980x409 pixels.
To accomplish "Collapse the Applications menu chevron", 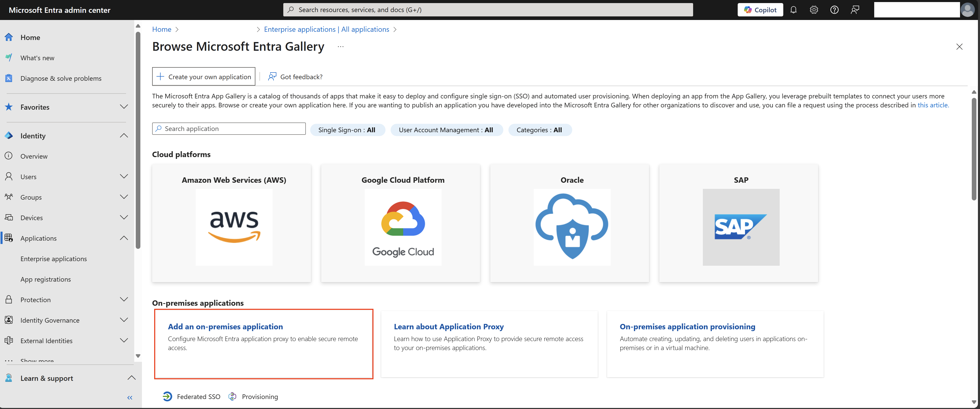I will pos(124,238).
